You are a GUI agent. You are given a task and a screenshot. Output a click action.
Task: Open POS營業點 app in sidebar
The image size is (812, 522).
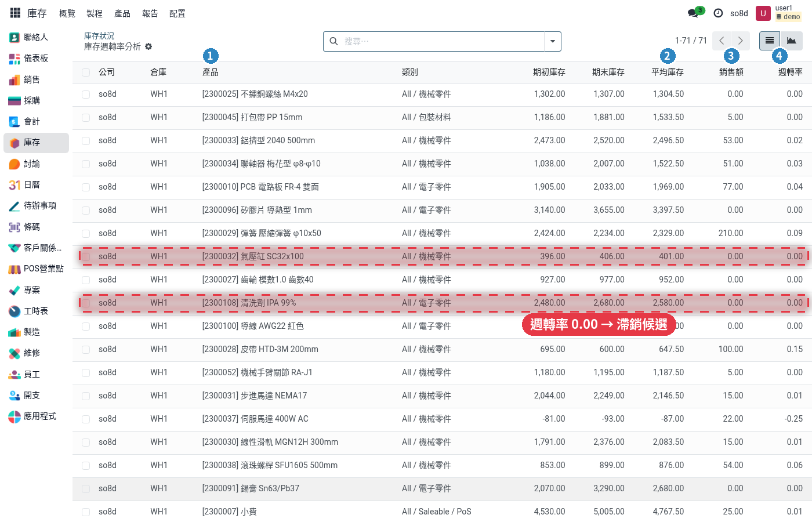[36, 269]
